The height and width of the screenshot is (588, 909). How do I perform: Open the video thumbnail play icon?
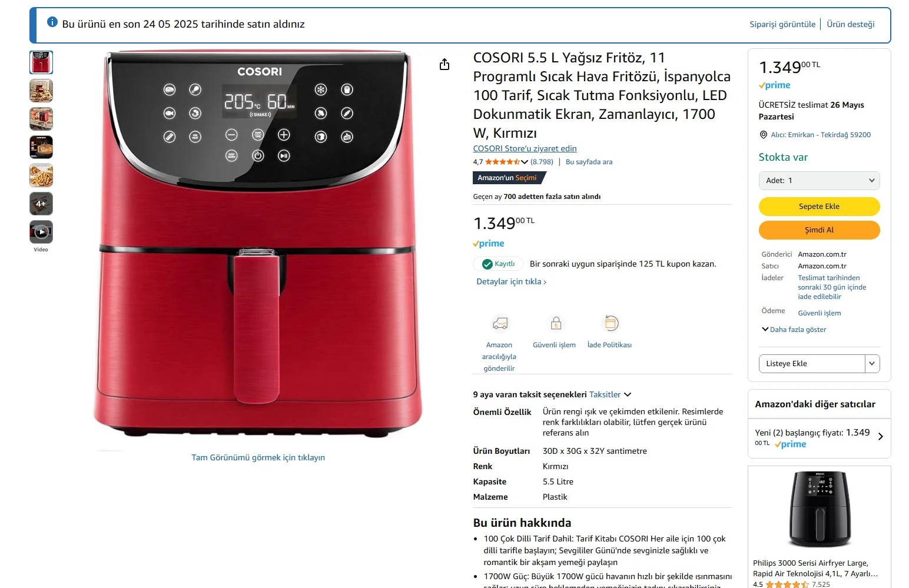(41, 232)
